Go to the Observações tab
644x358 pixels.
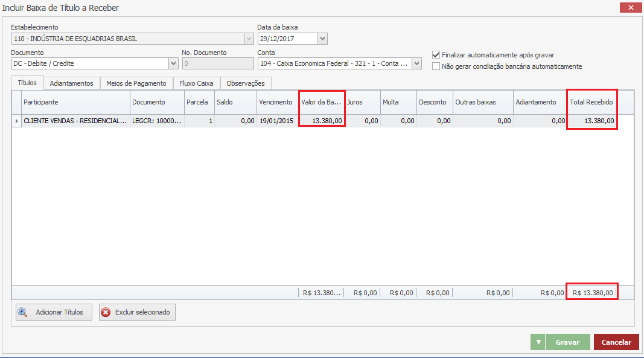245,83
